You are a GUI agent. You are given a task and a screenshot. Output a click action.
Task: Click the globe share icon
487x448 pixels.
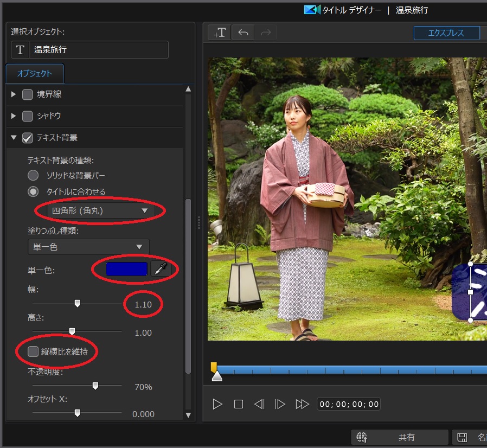[362, 438]
